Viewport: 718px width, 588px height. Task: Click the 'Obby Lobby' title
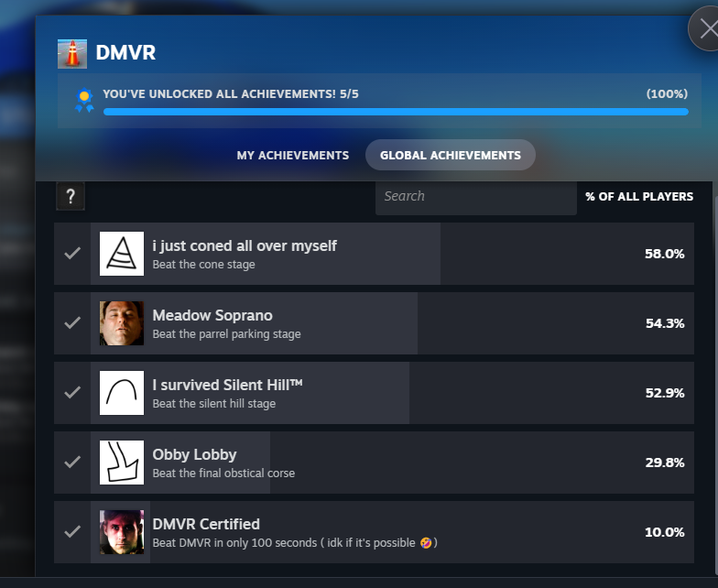194,454
